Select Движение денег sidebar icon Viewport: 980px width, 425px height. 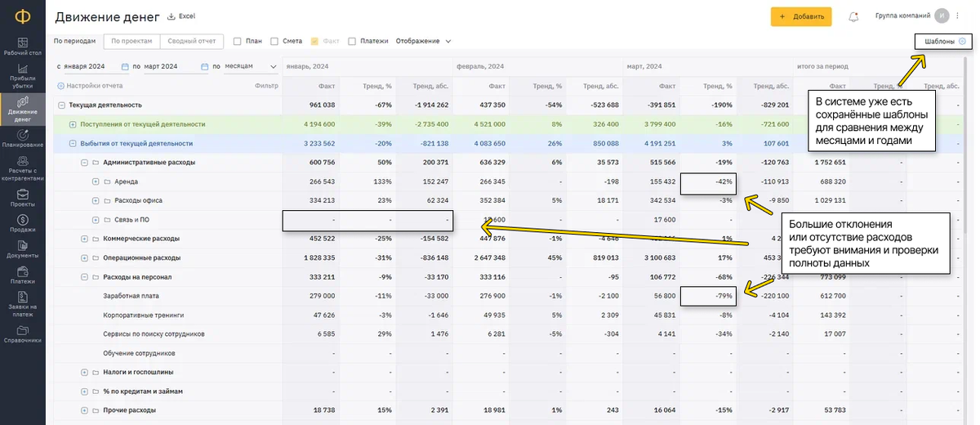click(22, 102)
